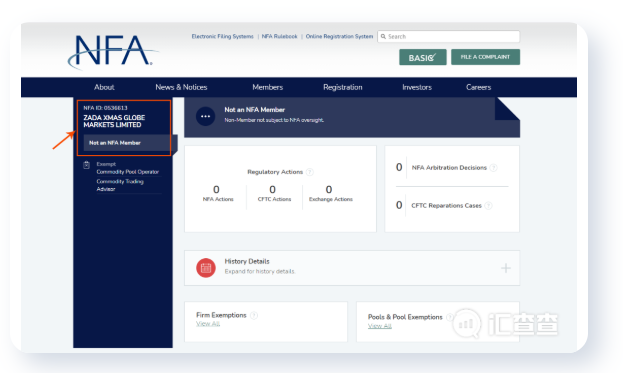This screenshot has width=623, height=373.
Task: Click NFA Arbitration Decisions help icon
Action: 493,168
